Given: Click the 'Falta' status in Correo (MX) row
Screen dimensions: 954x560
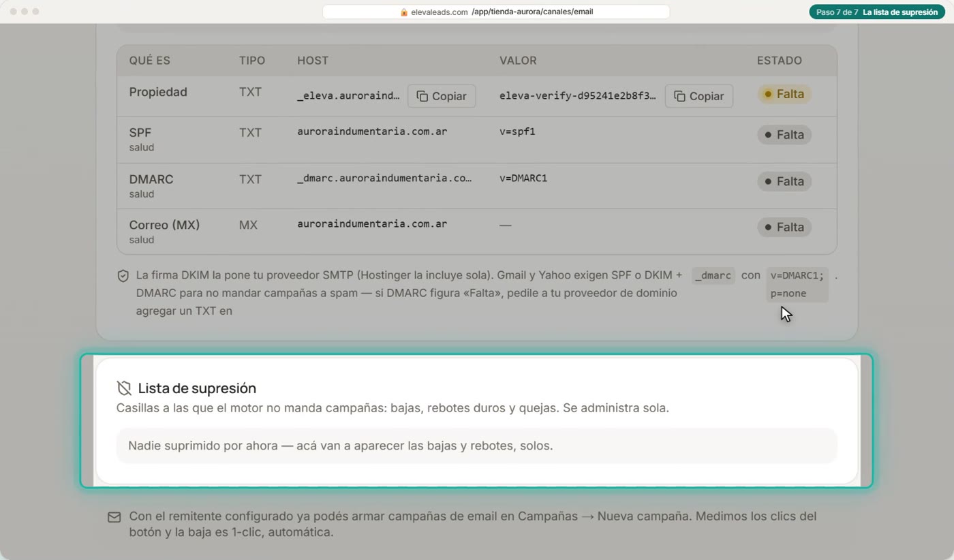Looking at the screenshot, I should click(784, 227).
